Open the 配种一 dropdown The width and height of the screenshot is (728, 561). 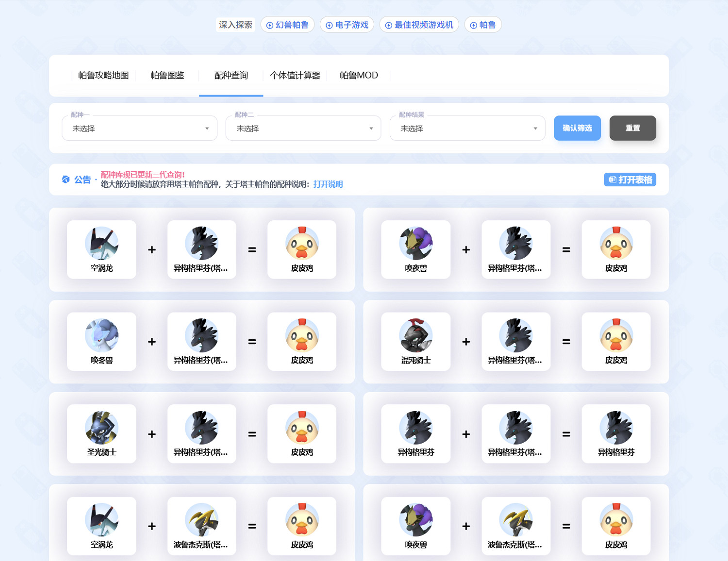tap(139, 128)
